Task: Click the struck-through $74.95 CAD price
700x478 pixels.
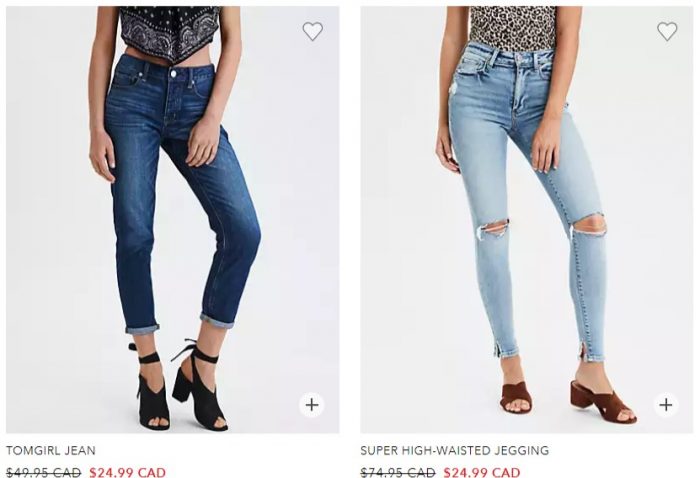Action: [x=398, y=472]
